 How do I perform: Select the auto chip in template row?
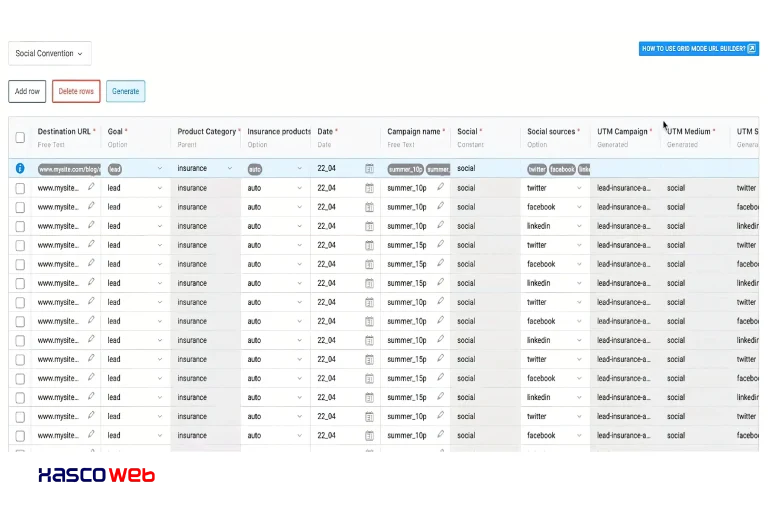tap(255, 169)
